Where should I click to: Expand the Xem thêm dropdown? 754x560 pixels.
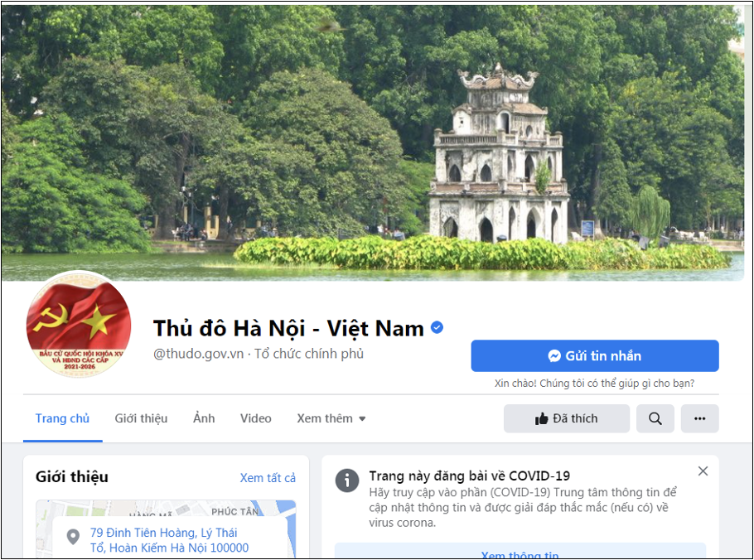click(x=331, y=418)
